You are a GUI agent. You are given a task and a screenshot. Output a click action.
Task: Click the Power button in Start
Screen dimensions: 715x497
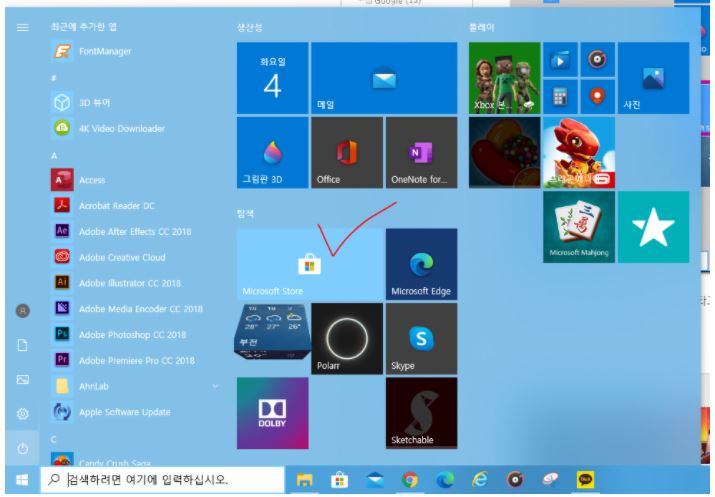coord(22,448)
